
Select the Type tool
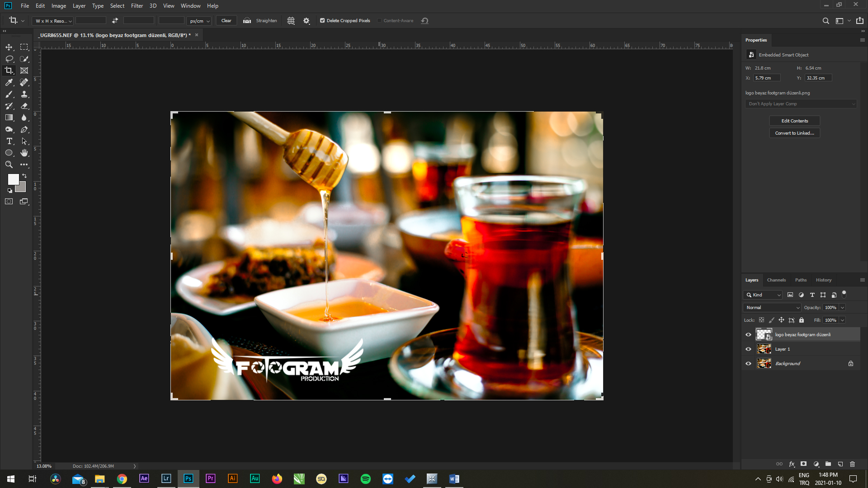(x=9, y=141)
